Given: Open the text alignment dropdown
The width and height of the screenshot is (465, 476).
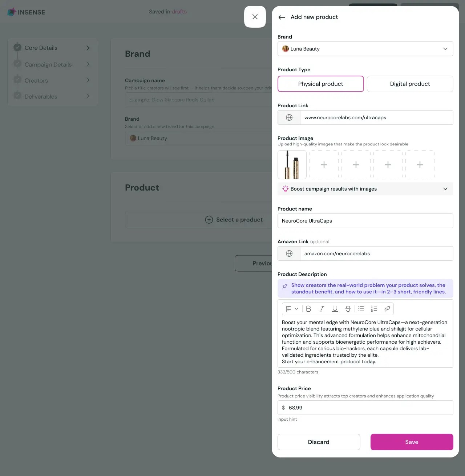Looking at the screenshot, I should click(x=292, y=308).
